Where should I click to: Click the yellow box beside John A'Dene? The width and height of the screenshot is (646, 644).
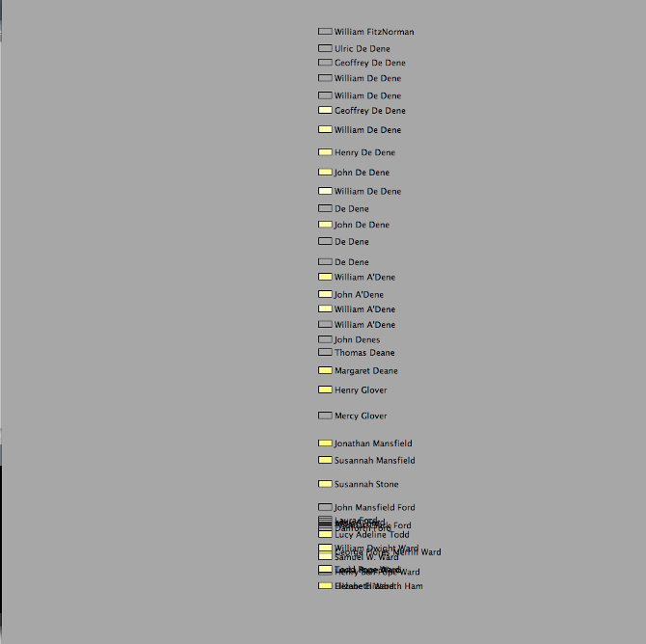click(325, 294)
